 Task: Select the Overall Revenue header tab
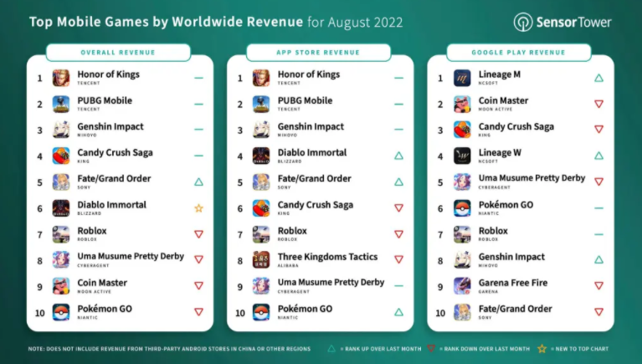pyautogui.click(x=118, y=53)
